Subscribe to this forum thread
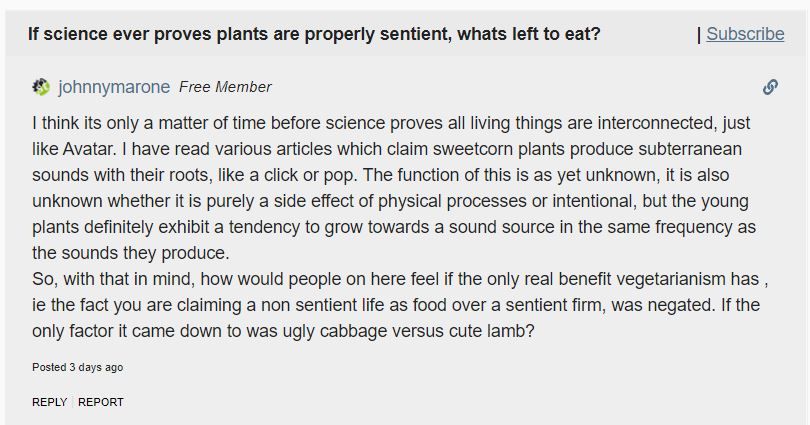This screenshot has width=810, height=425. pos(745,34)
